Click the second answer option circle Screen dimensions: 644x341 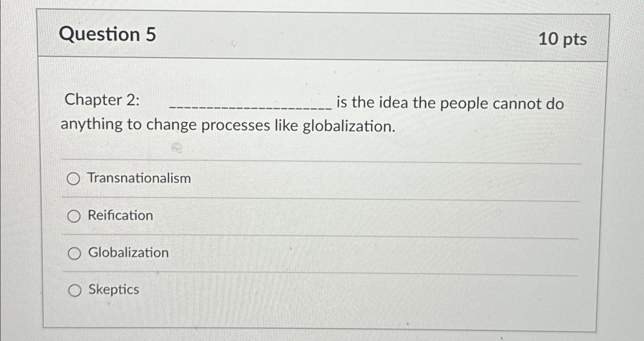tap(74, 216)
